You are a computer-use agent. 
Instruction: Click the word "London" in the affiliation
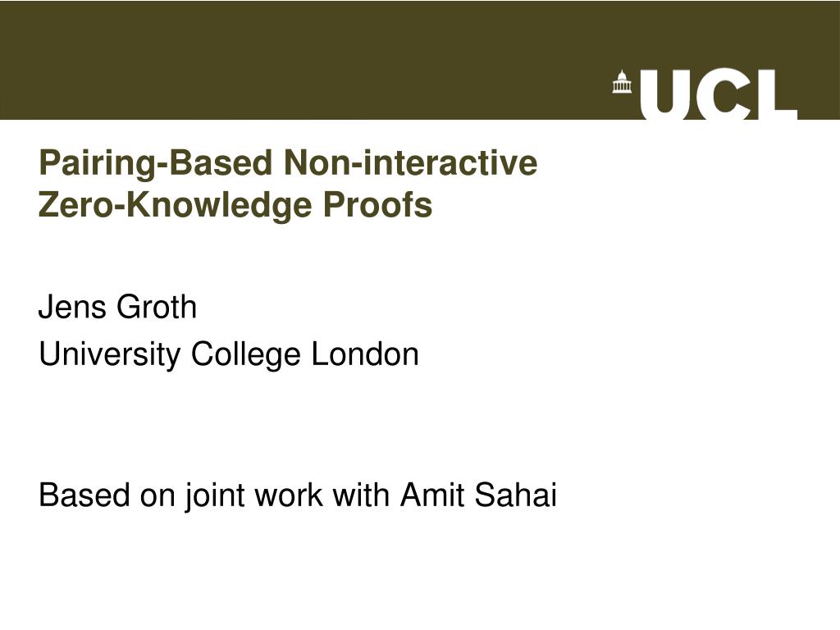point(364,354)
